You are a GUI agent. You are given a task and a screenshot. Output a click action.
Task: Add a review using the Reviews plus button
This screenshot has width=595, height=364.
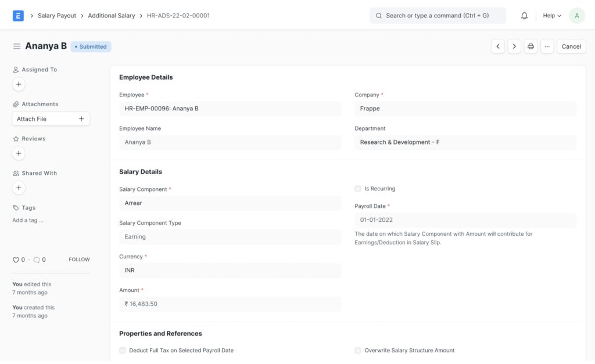19,153
